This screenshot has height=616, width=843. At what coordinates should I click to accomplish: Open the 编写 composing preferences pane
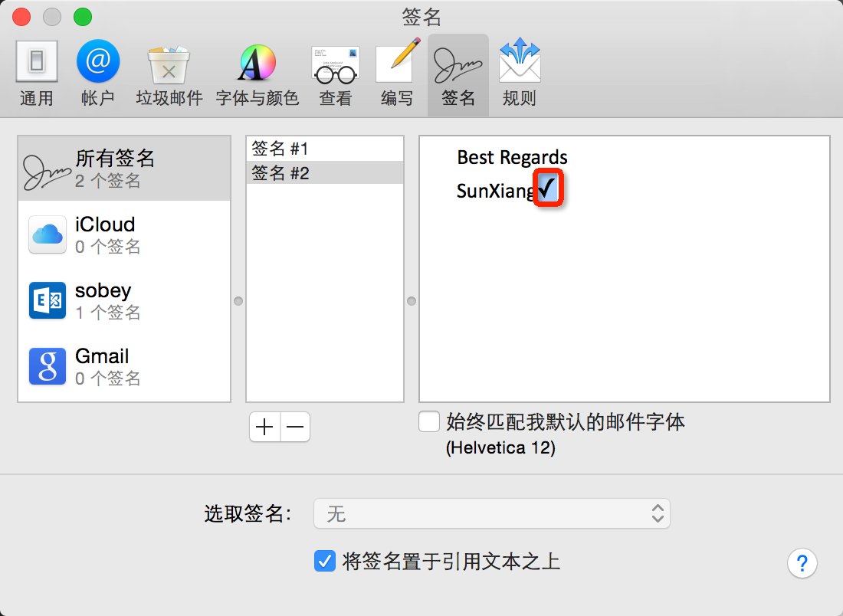396,75
